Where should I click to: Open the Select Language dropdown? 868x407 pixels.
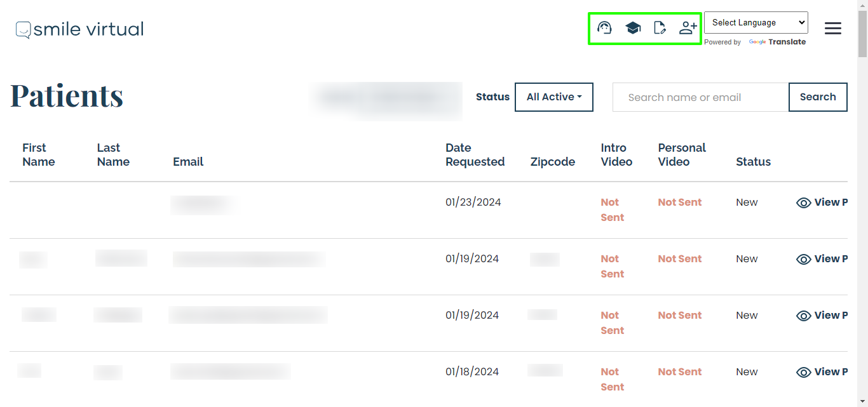coord(756,22)
